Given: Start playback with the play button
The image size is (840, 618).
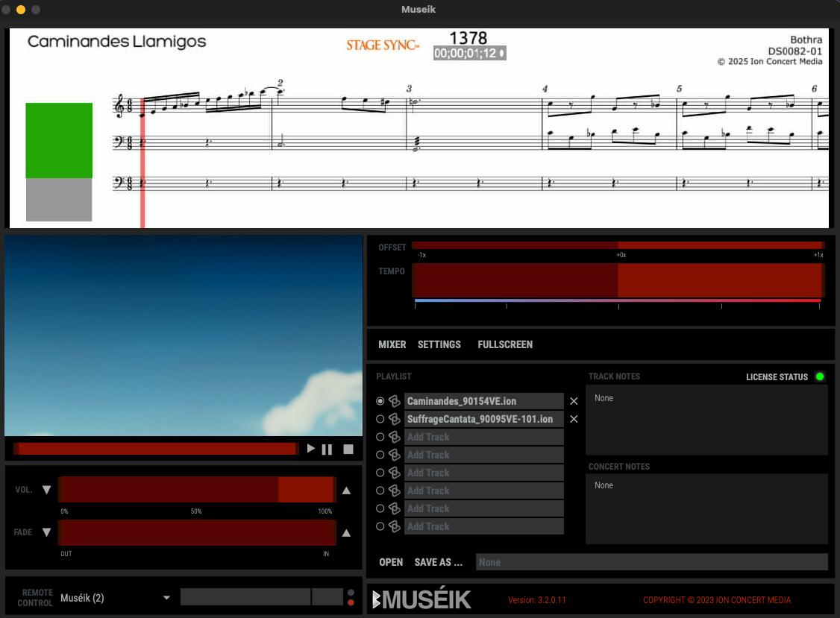Looking at the screenshot, I should (x=311, y=449).
